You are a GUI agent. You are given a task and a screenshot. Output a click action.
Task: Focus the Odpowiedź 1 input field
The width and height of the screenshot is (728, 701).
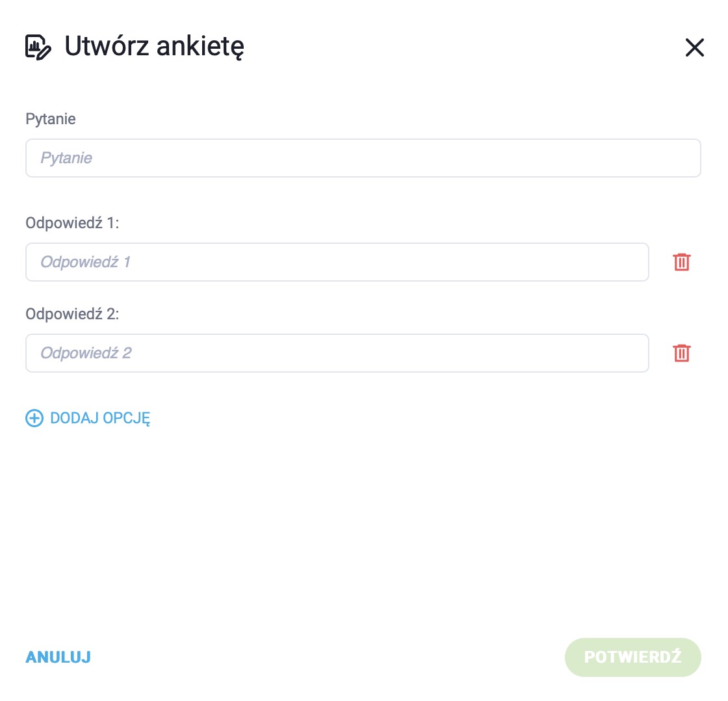(x=337, y=262)
